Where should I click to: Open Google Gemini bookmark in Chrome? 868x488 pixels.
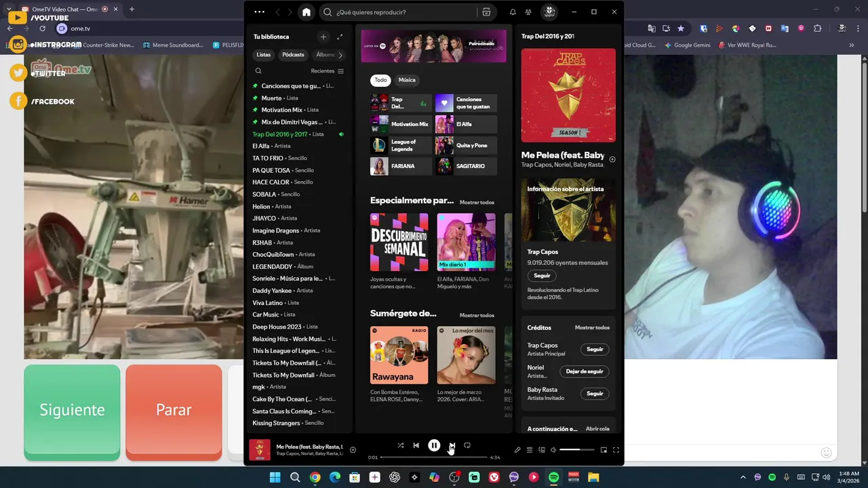click(x=688, y=45)
